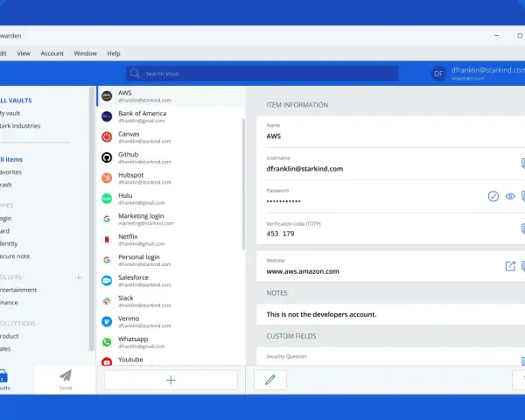
Task: Select the Bank of America entry
Action: pyautogui.click(x=171, y=116)
